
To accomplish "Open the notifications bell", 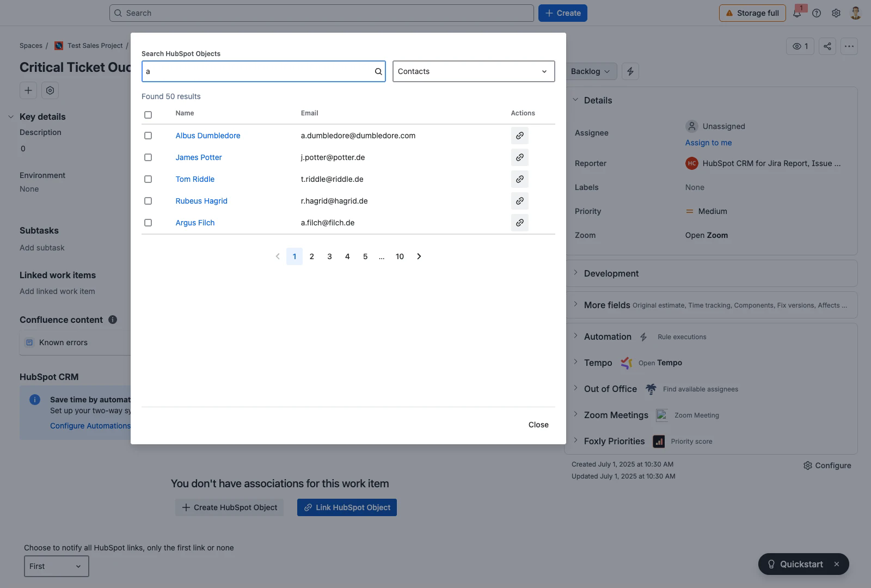I will coord(797,13).
